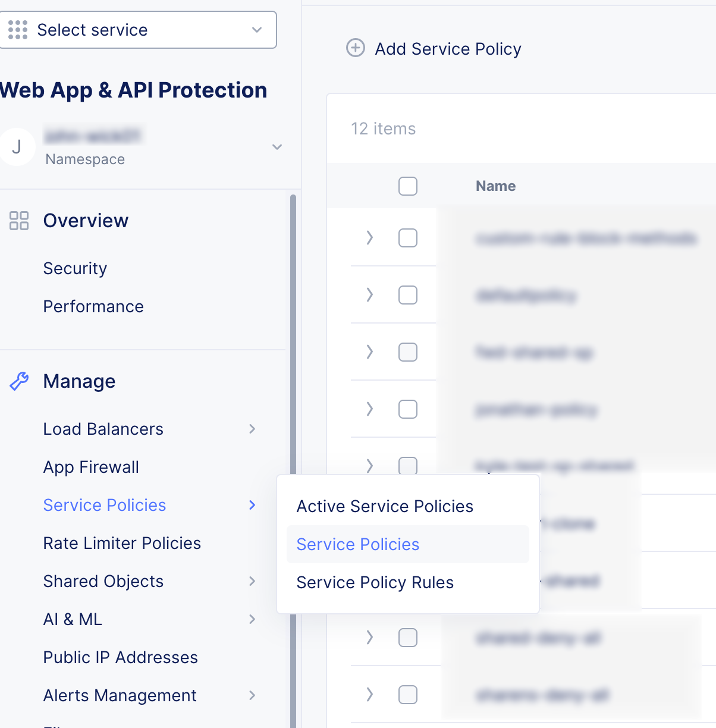The image size is (716, 728).
Task: Check the second row's checkbox
Action: tap(408, 295)
